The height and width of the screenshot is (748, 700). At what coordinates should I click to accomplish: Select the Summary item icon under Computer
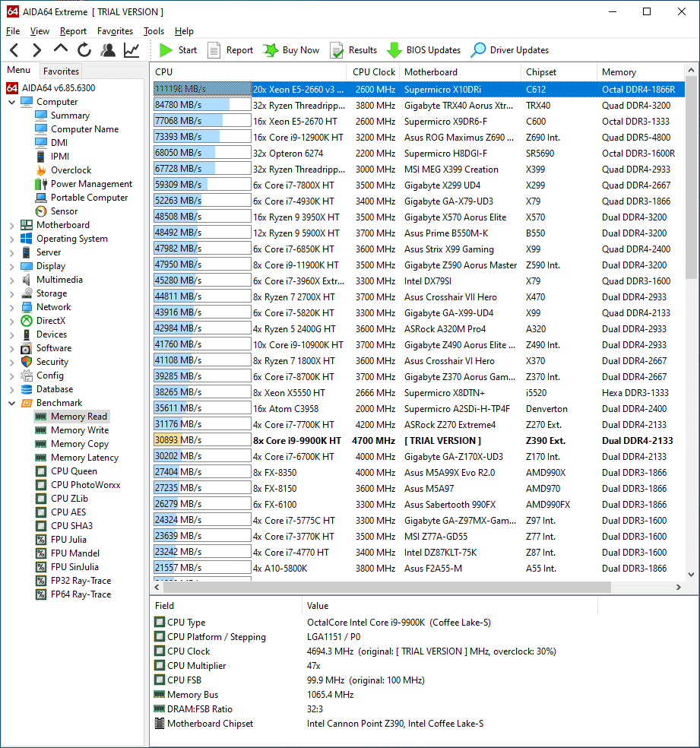pos(42,116)
